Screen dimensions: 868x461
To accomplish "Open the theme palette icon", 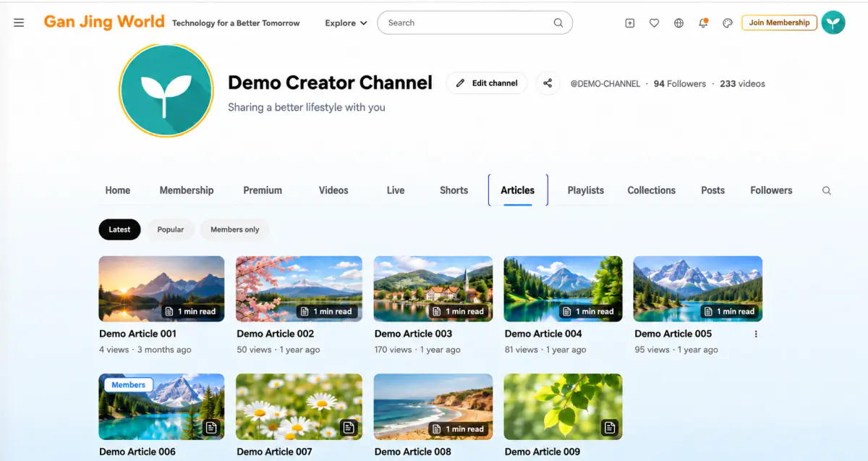I will 728,23.
